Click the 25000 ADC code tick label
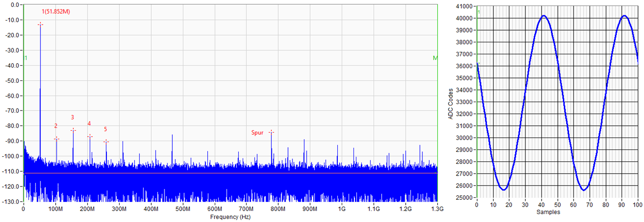 [465, 197]
